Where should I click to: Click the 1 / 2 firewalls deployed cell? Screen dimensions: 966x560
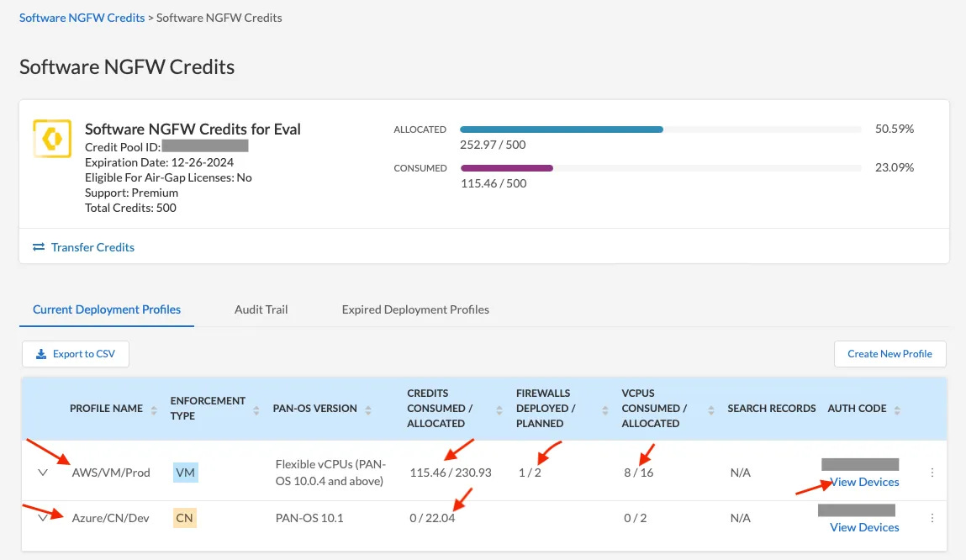point(530,473)
